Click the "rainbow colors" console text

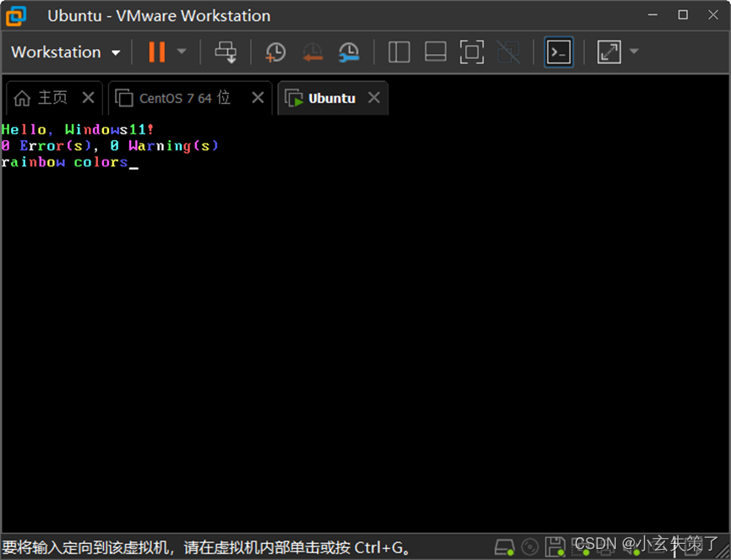coord(64,162)
